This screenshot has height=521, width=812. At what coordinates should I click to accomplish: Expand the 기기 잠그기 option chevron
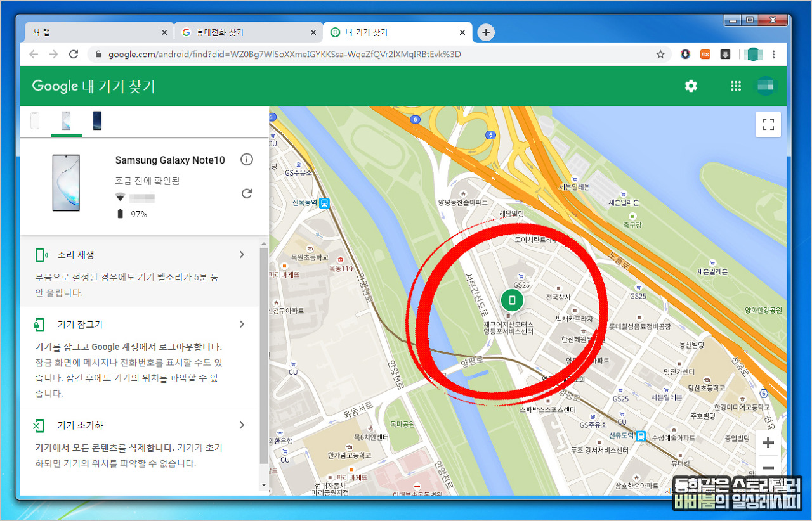click(x=242, y=325)
